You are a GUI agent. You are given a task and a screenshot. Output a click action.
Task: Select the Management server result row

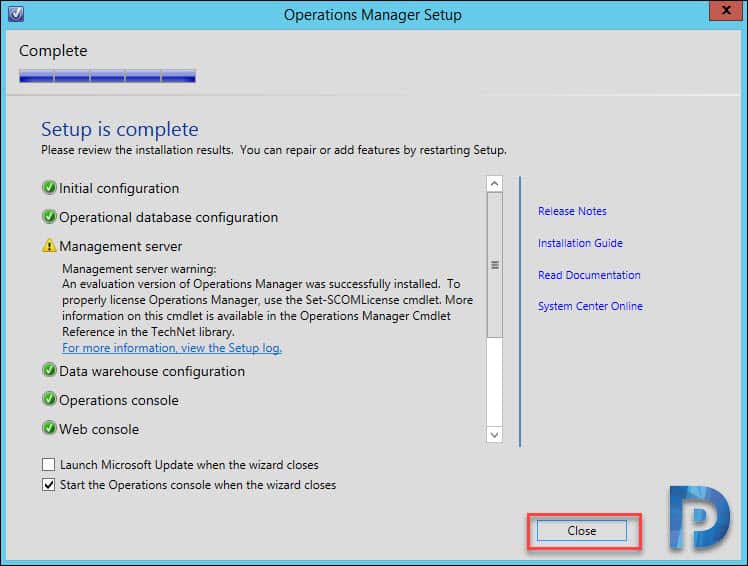(x=113, y=246)
